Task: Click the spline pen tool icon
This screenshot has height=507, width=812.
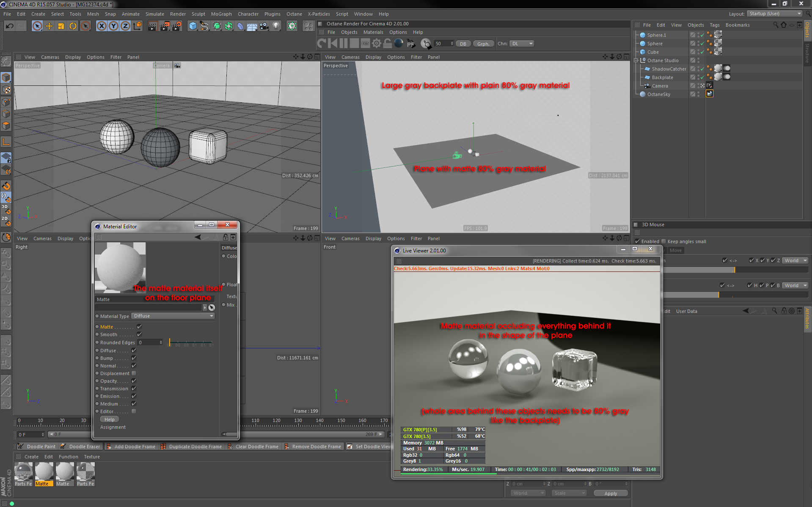Action: pos(205,26)
